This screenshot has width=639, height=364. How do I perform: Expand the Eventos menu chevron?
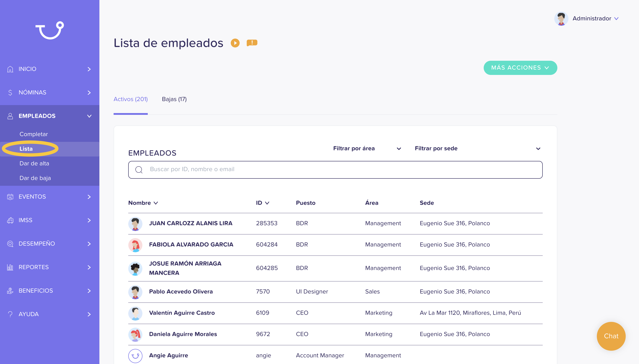tap(89, 197)
